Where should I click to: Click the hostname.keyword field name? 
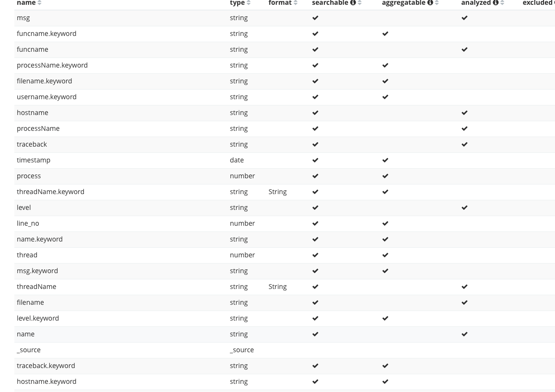[46, 381]
